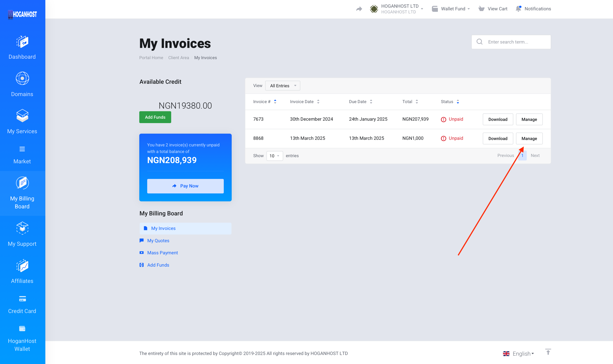The image size is (613, 364).
Task: Open Add Funds in billing menu
Action: click(x=158, y=265)
